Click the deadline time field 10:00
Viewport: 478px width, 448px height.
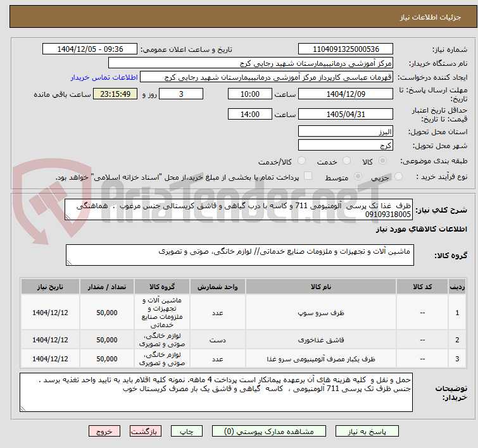[250, 94]
